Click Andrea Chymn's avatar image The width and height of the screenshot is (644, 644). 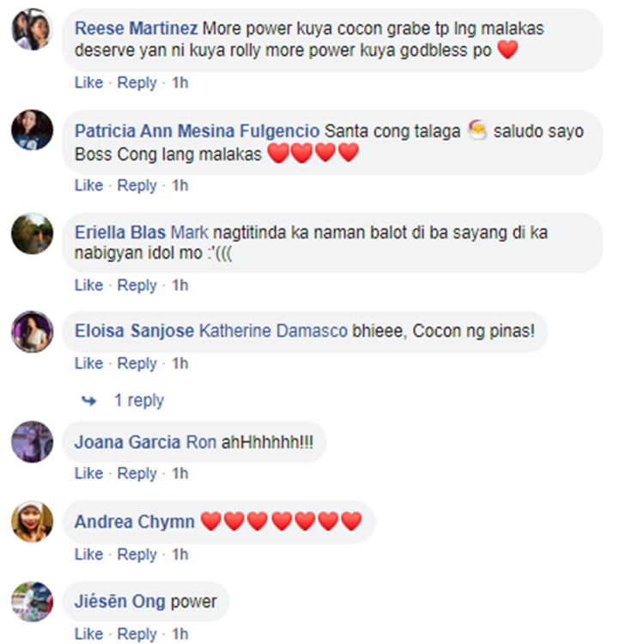[x=32, y=521]
